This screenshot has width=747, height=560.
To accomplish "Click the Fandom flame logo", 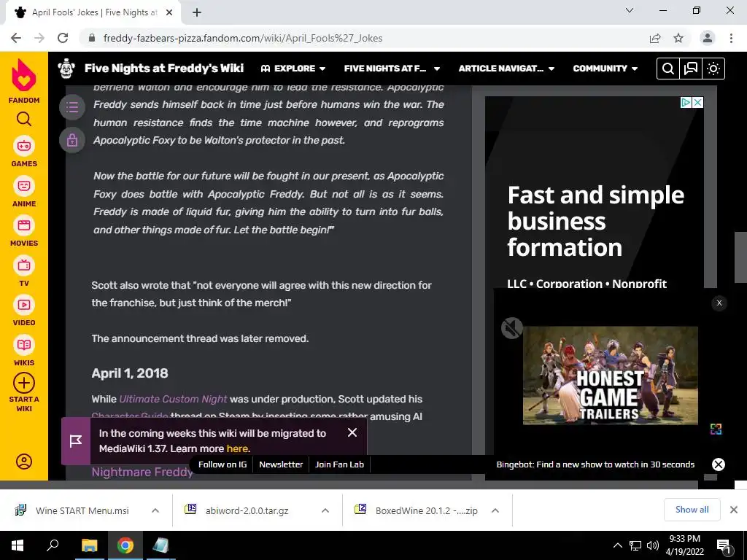I will coord(24,75).
